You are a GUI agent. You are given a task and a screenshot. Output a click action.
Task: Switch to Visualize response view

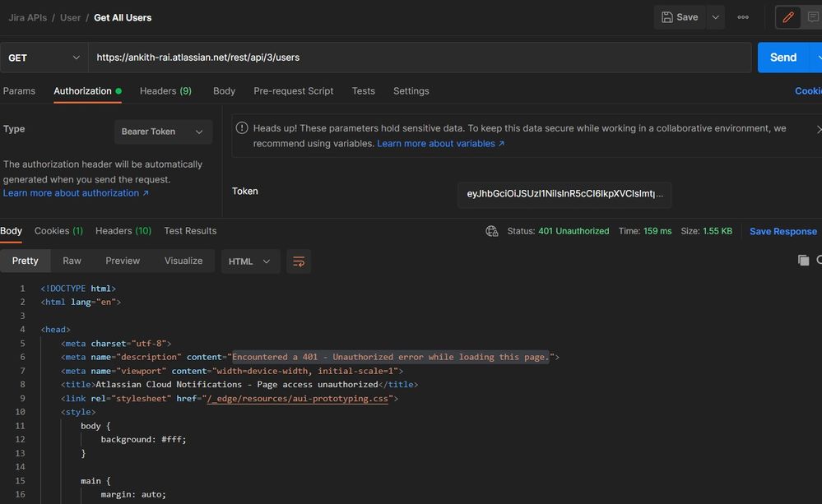coord(183,261)
